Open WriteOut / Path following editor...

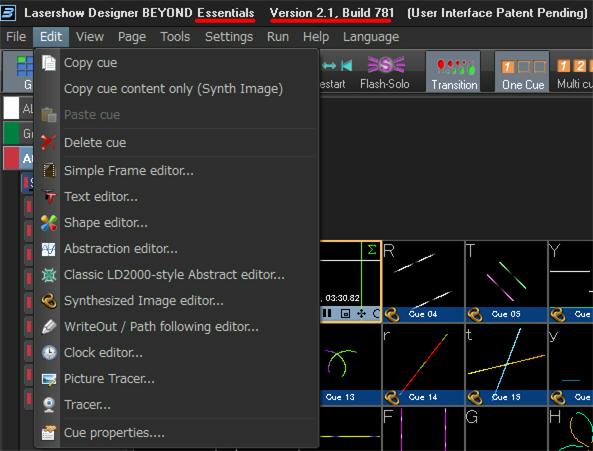(161, 327)
